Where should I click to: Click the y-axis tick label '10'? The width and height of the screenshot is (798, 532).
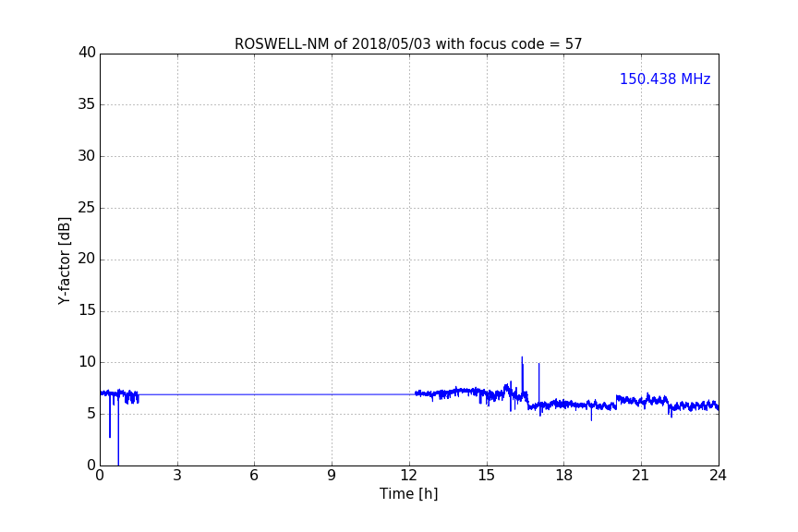(87, 362)
